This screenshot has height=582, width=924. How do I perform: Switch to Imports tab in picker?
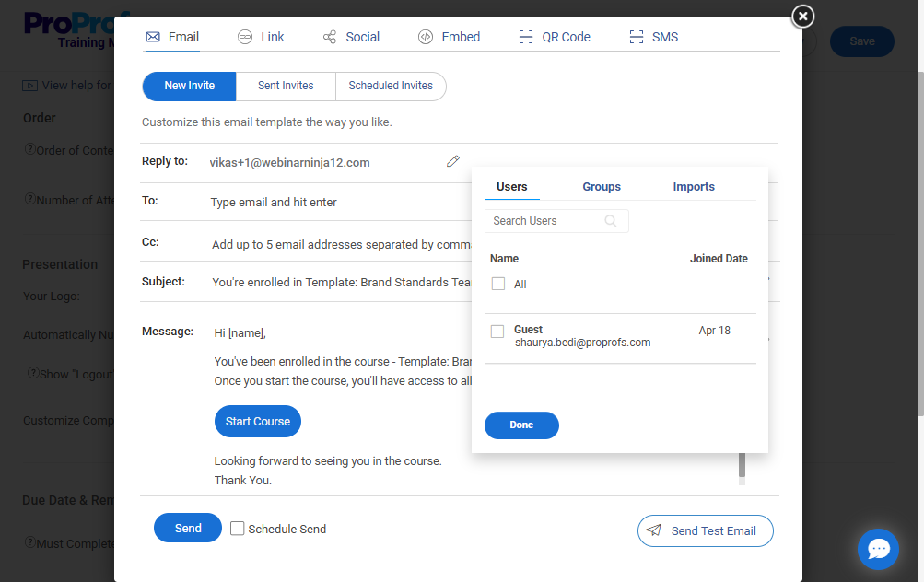(694, 187)
